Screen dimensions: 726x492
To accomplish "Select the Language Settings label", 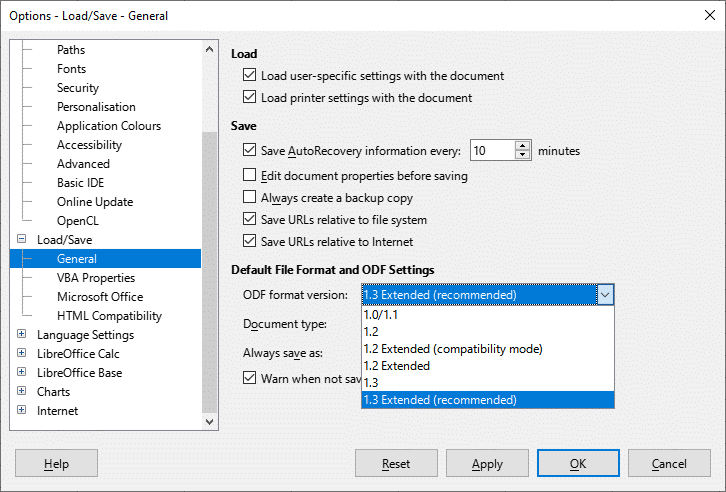I will (x=85, y=334).
